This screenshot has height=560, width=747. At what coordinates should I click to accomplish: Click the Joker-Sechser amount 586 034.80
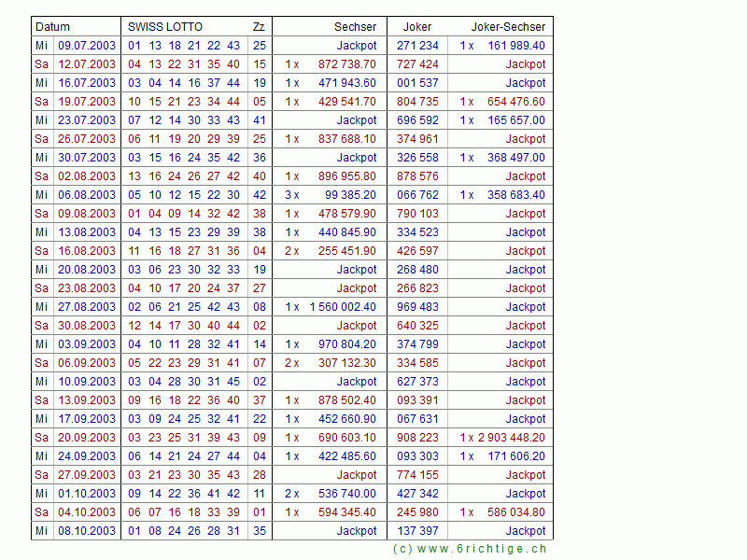(x=516, y=512)
